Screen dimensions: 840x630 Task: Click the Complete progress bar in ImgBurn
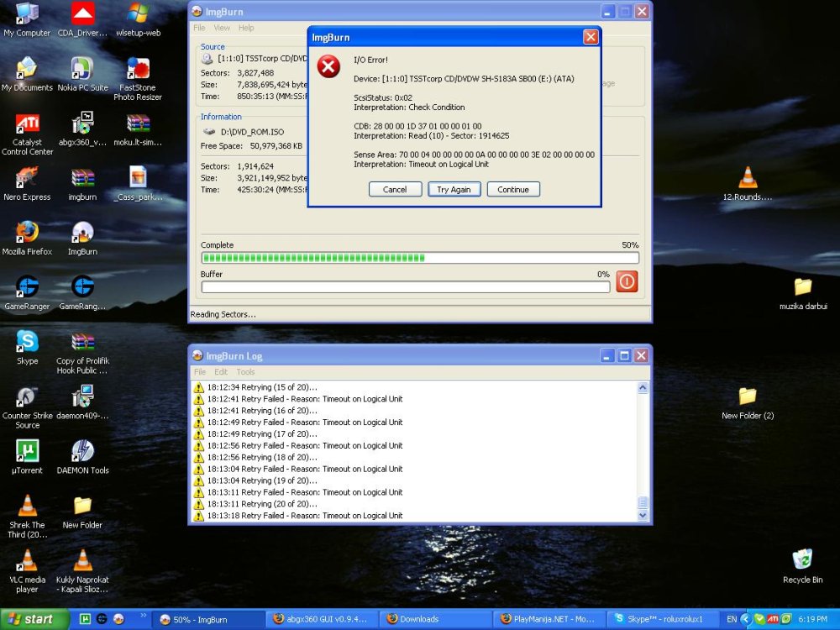[420, 258]
